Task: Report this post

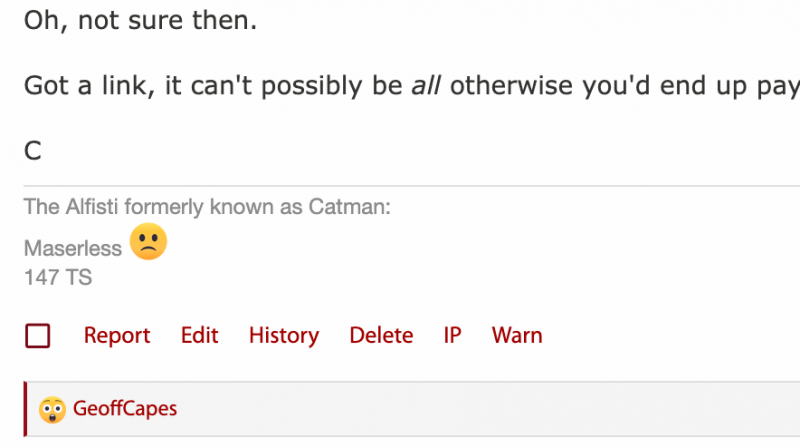Action: pos(117,336)
